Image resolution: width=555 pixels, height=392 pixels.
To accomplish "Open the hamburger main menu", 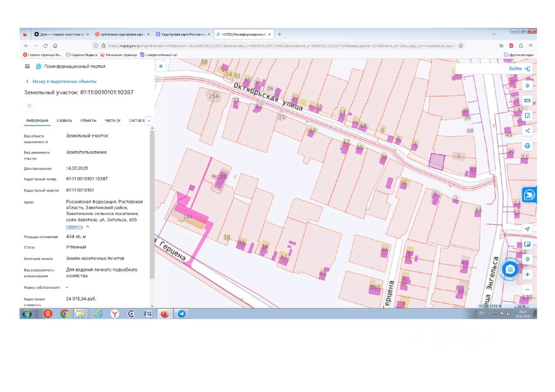I will (x=27, y=66).
